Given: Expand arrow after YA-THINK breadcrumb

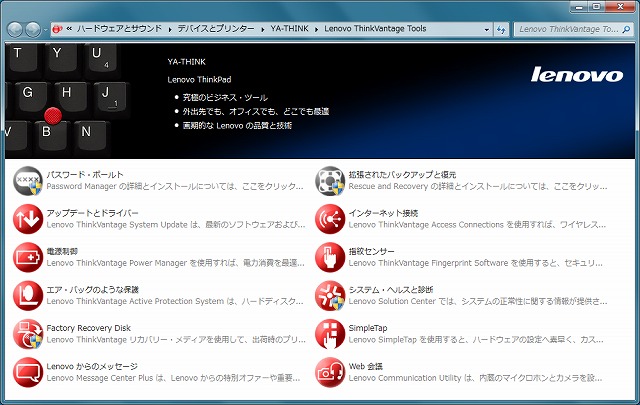Looking at the screenshot, I should (316, 29).
